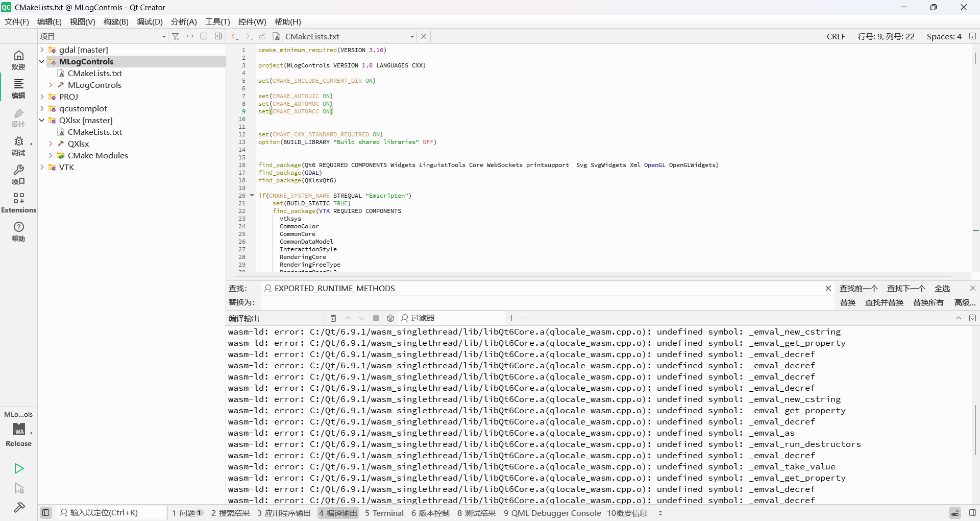
Task: Expand the CMake Modules folder
Action: pyautogui.click(x=51, y=155)
